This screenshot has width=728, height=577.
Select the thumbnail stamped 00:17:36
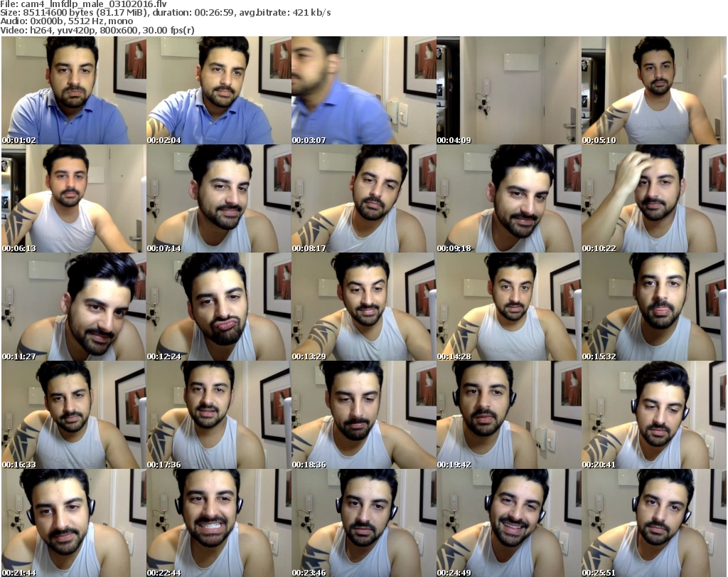point(219,415)
